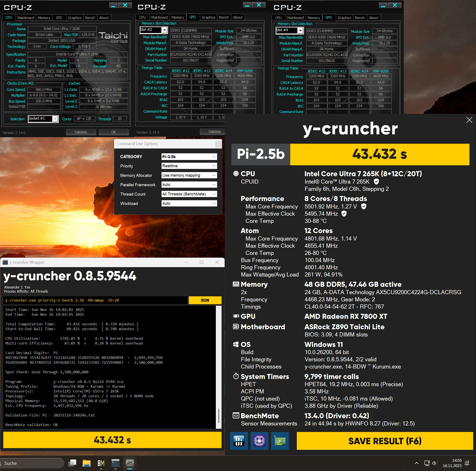Open the Memory Allocator dropdown
Image resolution: width=476 pixels, height=471 pixels.
(189, 175)
